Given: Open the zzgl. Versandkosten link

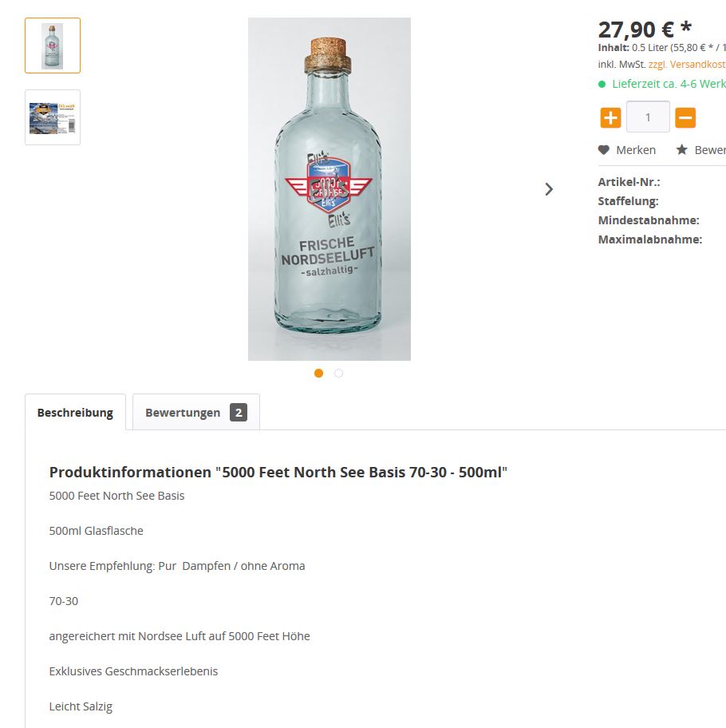Looking at the screenshot, I should pos(687,65).
